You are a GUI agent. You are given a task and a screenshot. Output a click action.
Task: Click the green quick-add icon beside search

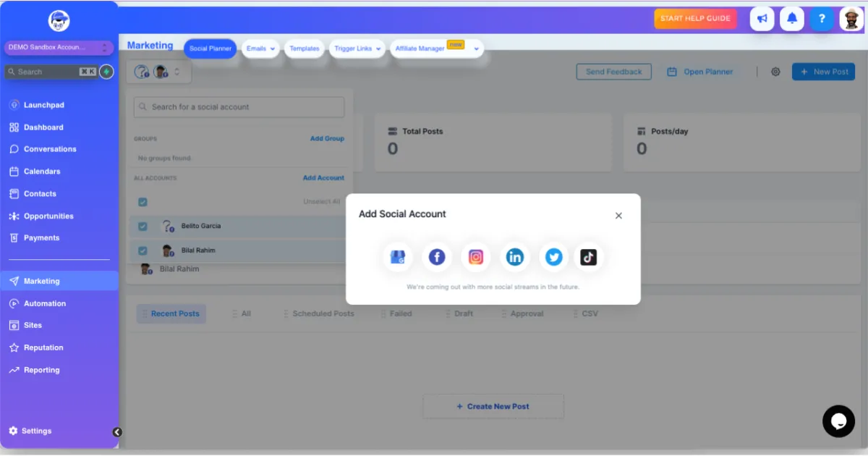coord(106,72)
